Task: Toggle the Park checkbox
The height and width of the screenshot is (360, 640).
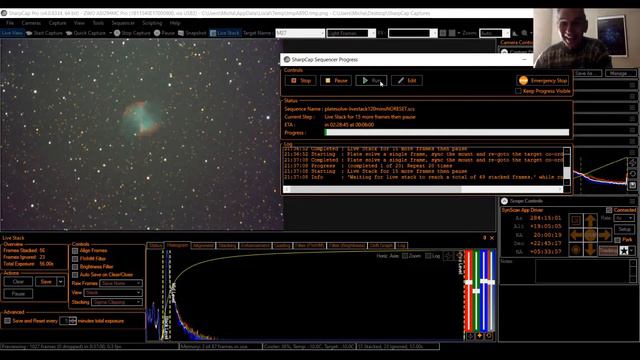Action: tap(618, 240)
